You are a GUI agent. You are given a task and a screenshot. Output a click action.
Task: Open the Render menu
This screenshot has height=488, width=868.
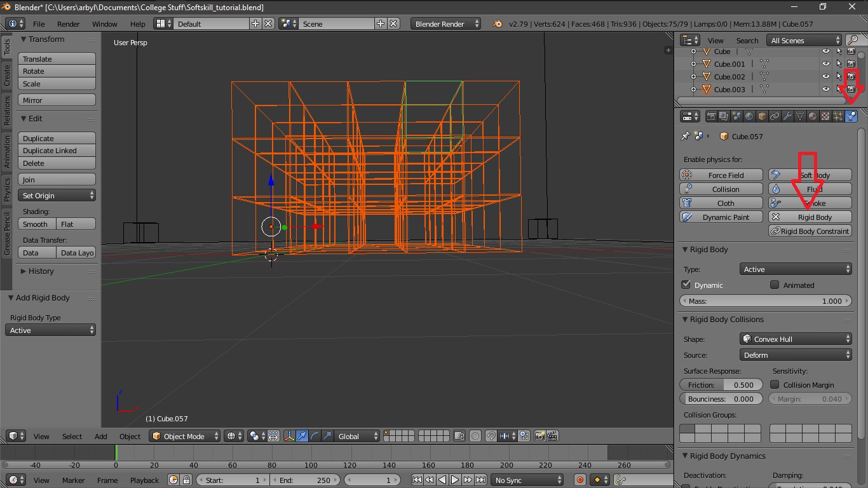point(68,24)
